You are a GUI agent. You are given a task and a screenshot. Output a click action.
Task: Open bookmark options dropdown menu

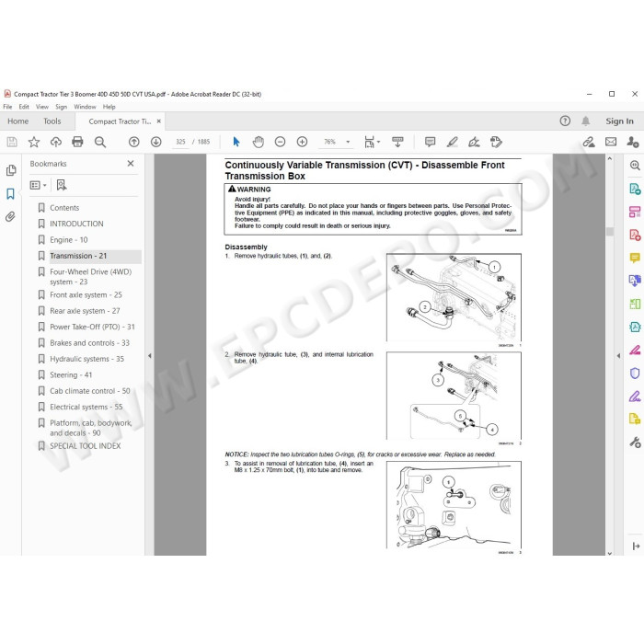(39, 185)
